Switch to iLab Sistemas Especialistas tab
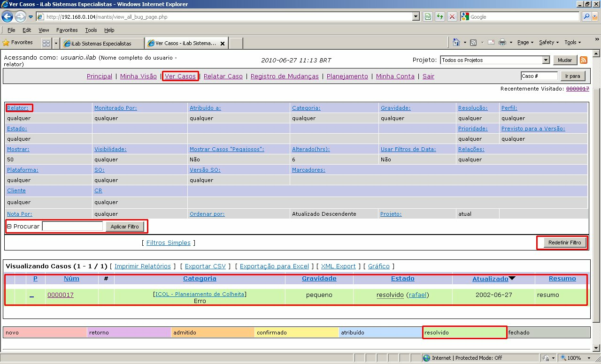 point(102,43)
